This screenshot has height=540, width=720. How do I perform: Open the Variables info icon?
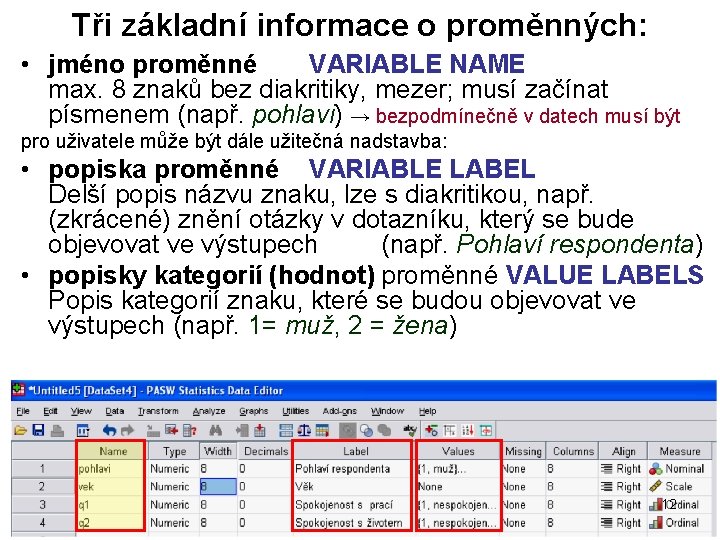pos(190,431)
